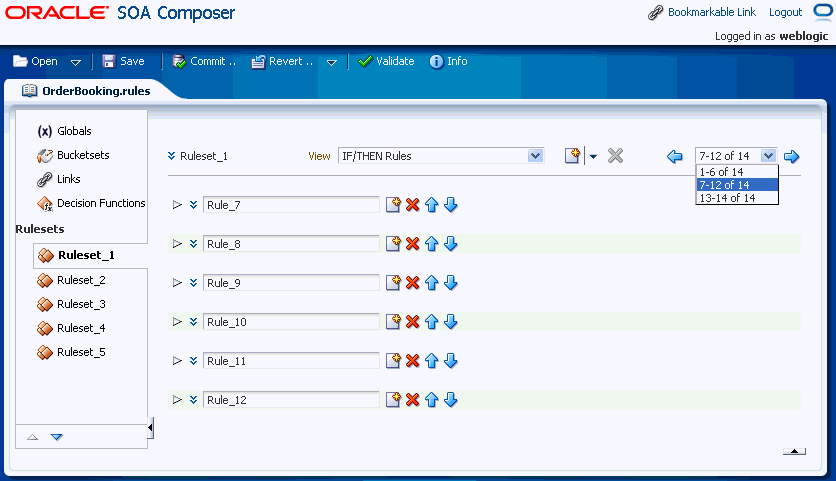Screen dimensions: 836x481
Task: Add a rule after Rule_10
Action: (393, 322)
